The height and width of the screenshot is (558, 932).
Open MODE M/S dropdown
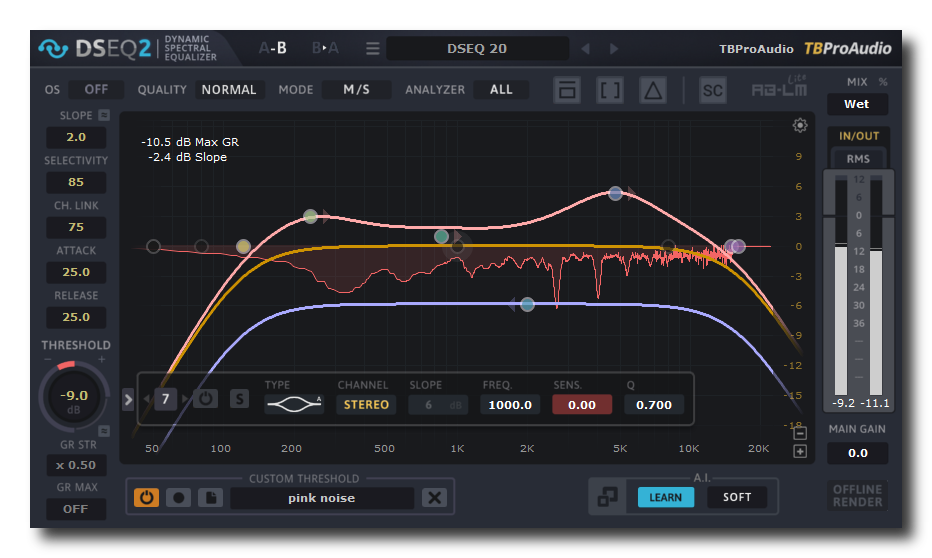tap(356, 90)
